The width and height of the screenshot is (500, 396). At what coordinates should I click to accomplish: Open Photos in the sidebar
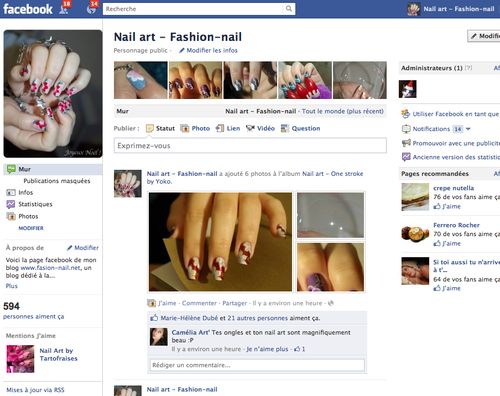[28, 217]
